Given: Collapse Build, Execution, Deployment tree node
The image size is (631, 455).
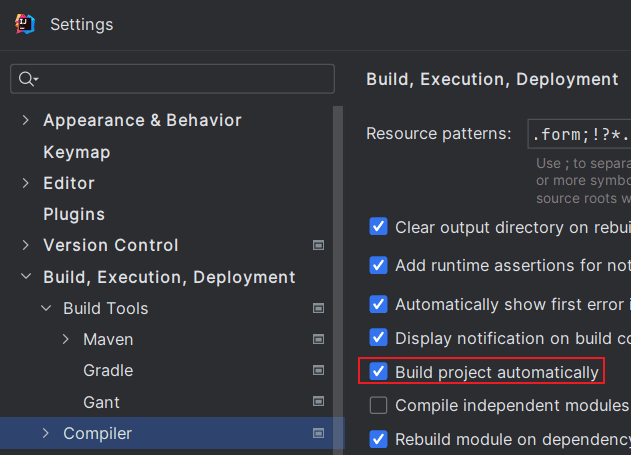Looking at the screenshot, I should (26, 277).
